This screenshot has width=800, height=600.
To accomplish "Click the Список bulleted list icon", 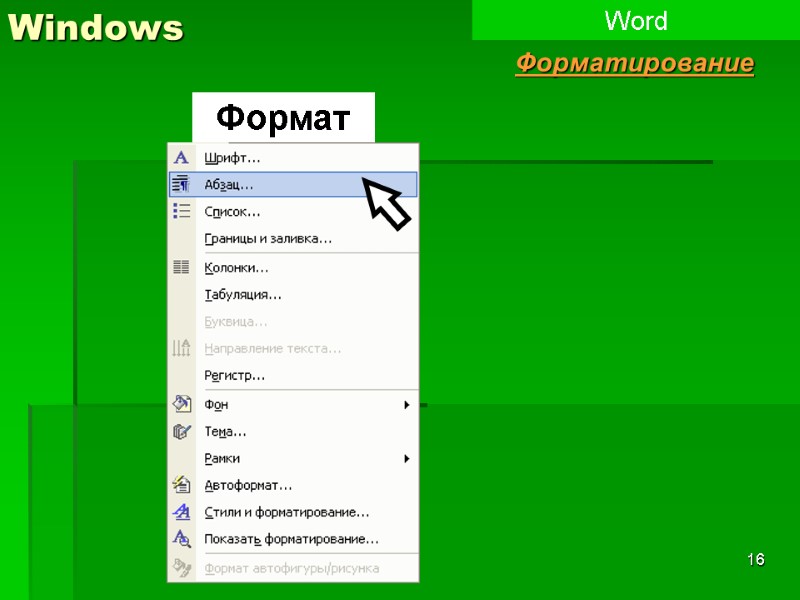I will point(181,211).
